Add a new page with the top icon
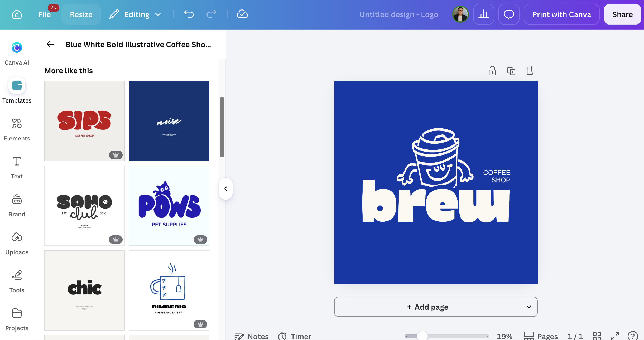This screenshot has width=644, height=340. tap(530, 71)
